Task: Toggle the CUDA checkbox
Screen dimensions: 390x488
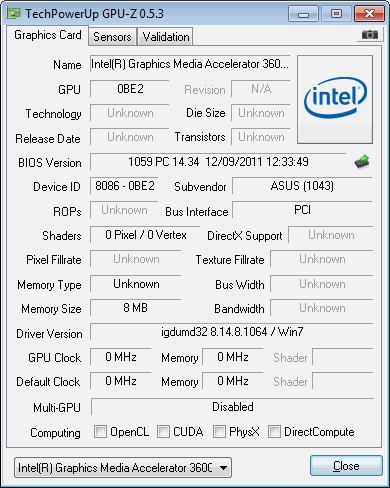Action: click(163, 432)
